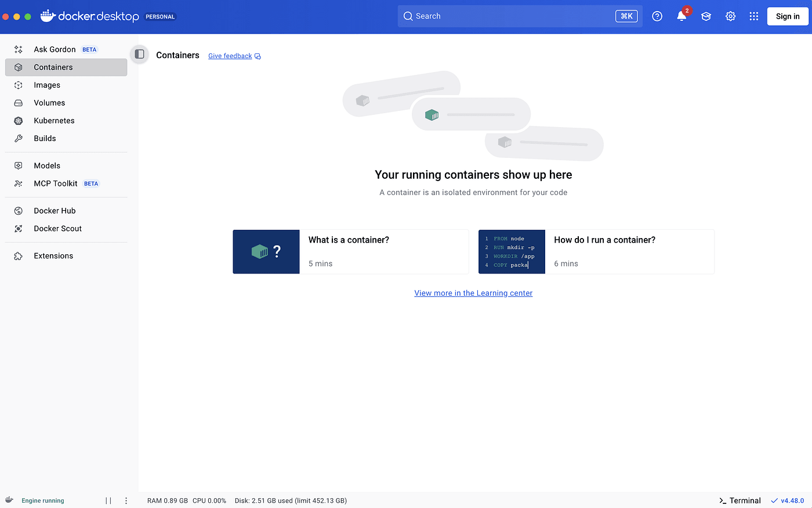Click the Kubernetes icon in sidebar
The height and width of the screenshot is (508, 812).
(x=19, y=121)
